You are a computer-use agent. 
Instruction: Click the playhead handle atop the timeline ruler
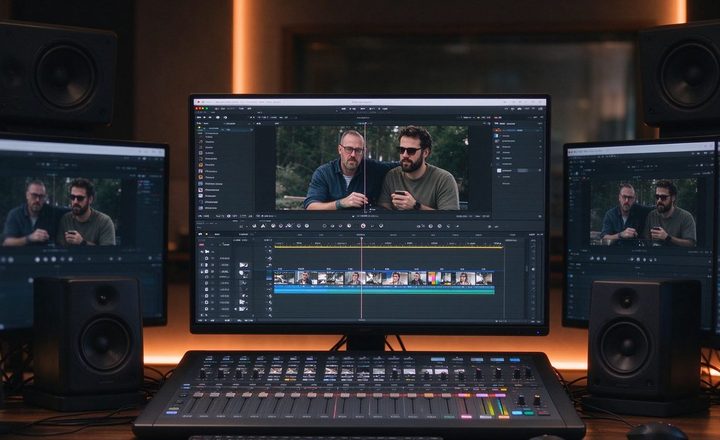tap(361, 238)
